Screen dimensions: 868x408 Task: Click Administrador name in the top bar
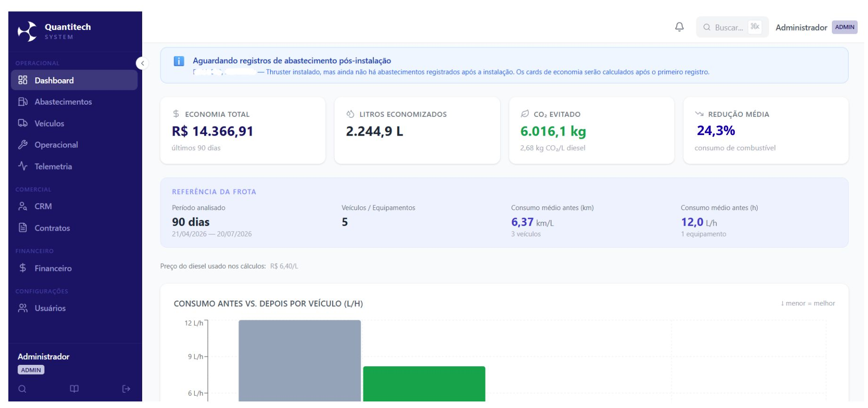[x=801, y=28]
